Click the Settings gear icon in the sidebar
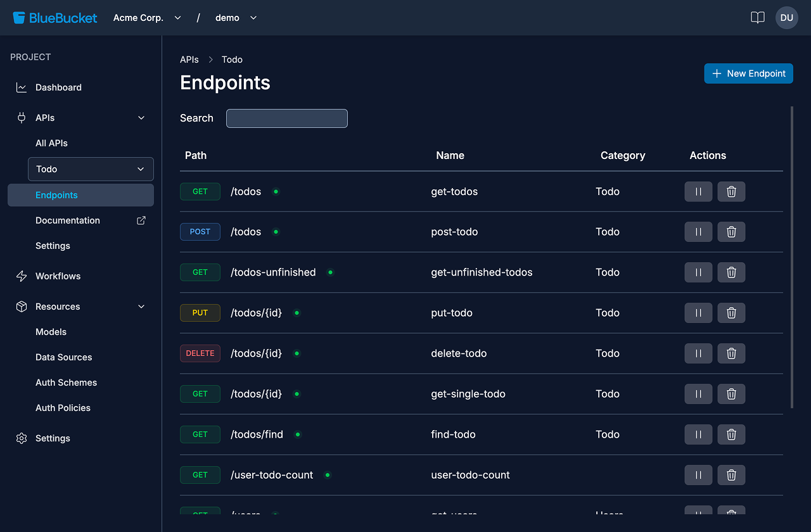The width and height of the screenshot is (811, 532). click(21, 438)
